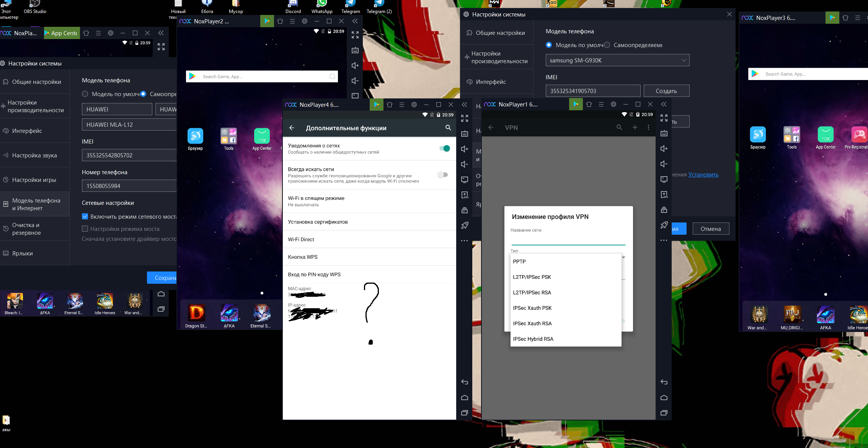Image resolution: width=868 pixels, height=448 pixels.
Task: Open App Center icon in NoxPlayer2 home screen
Action: (262, 136)
